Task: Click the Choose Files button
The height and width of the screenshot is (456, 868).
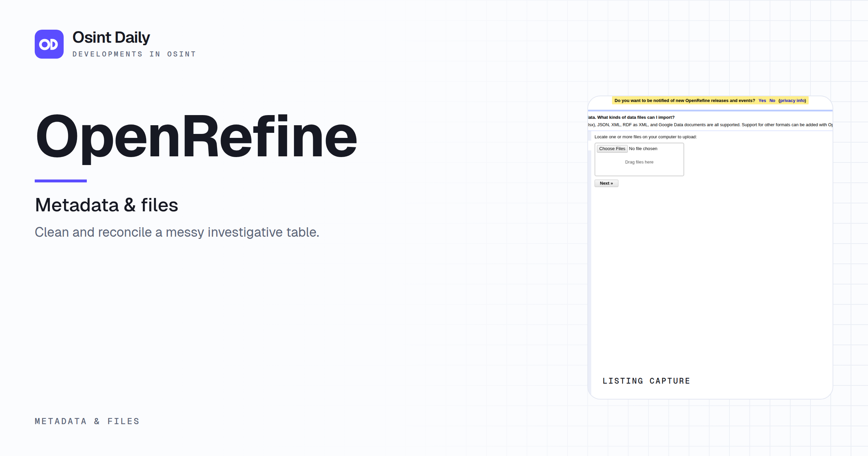Action: point(612,149)
